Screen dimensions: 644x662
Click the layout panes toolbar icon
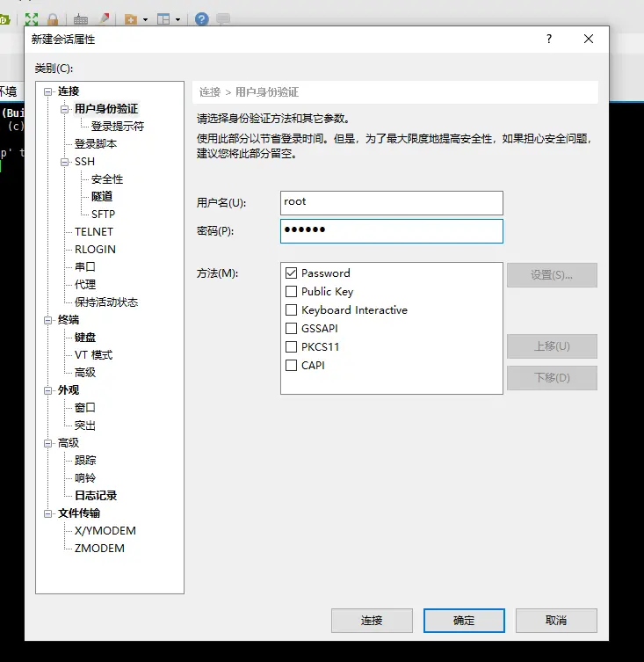[x=163, y=19]
